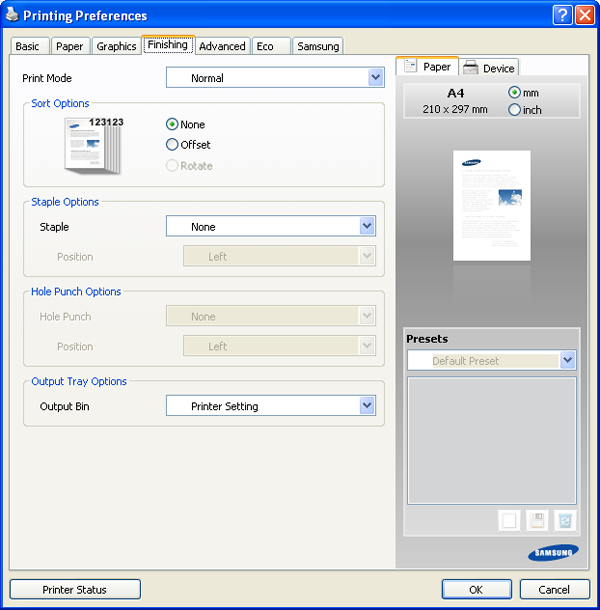The width and height of the screenshot is (600, 610).
Task: Click the Samsung logo below presets
Action: [x=552, y=552]
